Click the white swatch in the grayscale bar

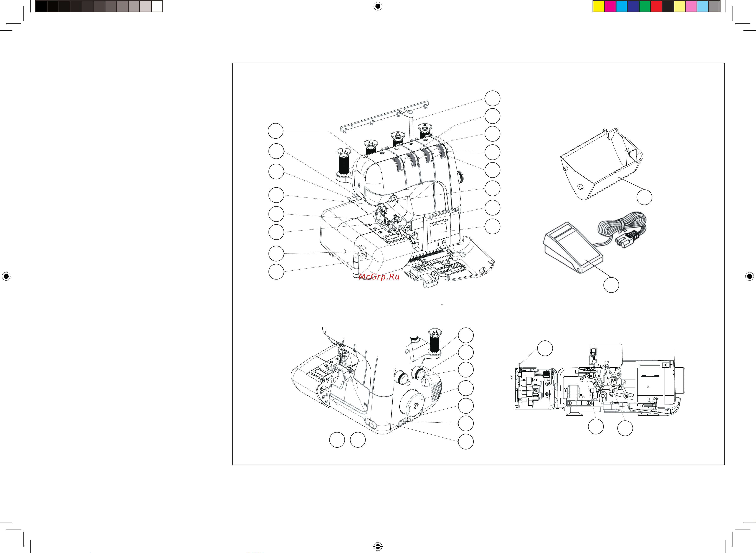point(157,6)
